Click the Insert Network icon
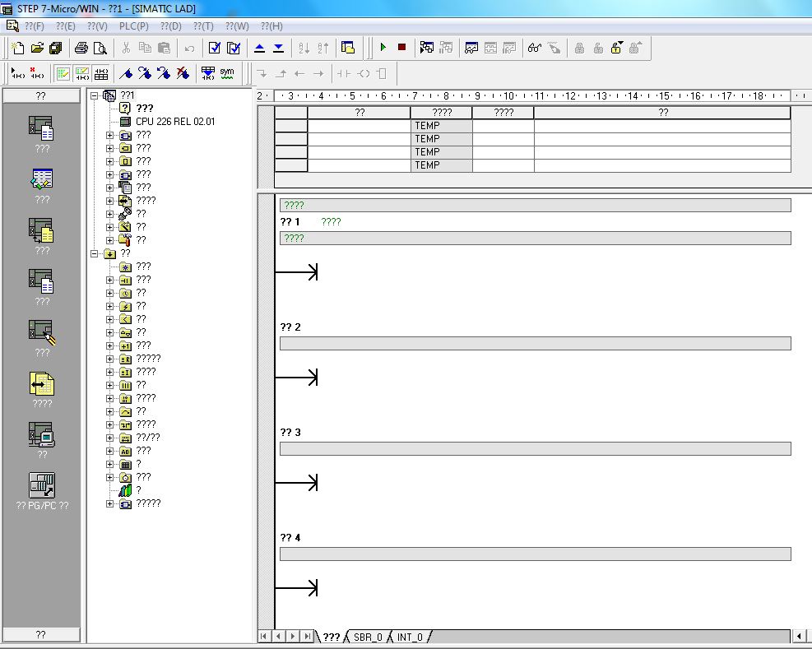 coord(17,73)
